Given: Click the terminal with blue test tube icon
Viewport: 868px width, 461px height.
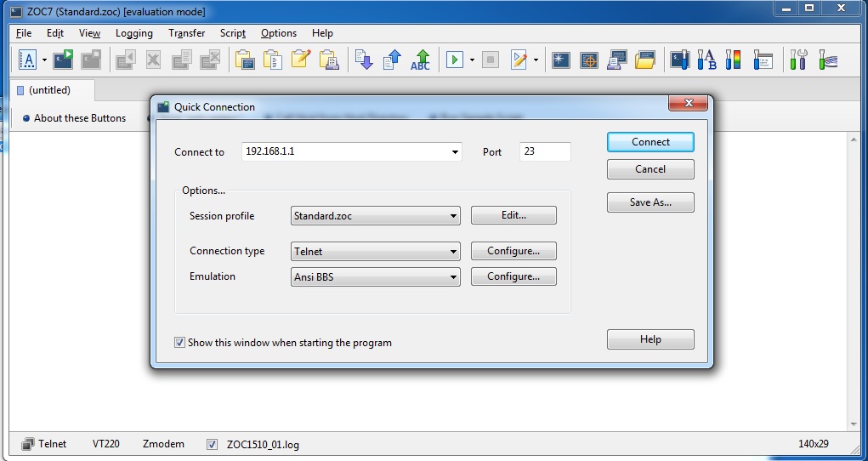Looking at the screenshot, I should pyautogui.click(x=680, y=60).
